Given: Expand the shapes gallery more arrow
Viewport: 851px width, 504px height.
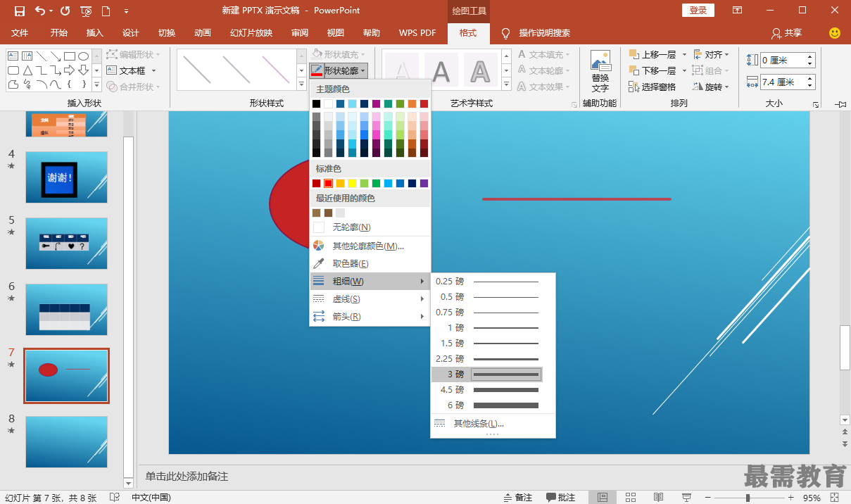Looking at the screenshot, I should click(x=96, y=86).
